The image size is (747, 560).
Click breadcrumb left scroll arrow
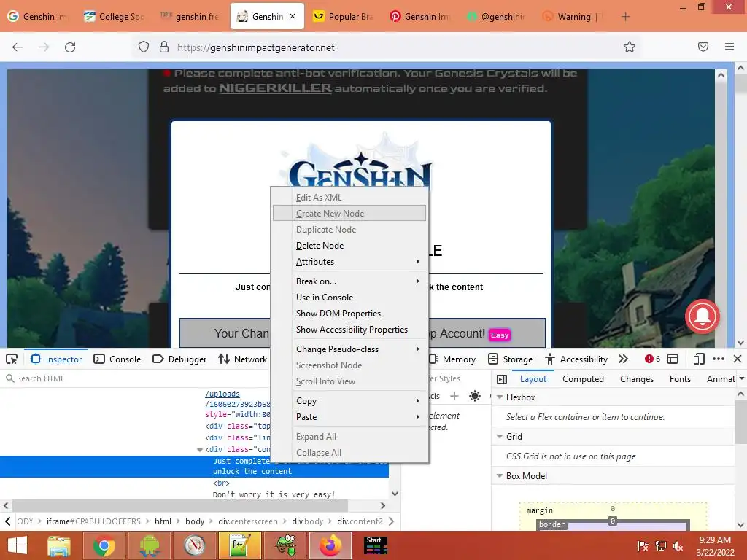click(x=7, y=521)
